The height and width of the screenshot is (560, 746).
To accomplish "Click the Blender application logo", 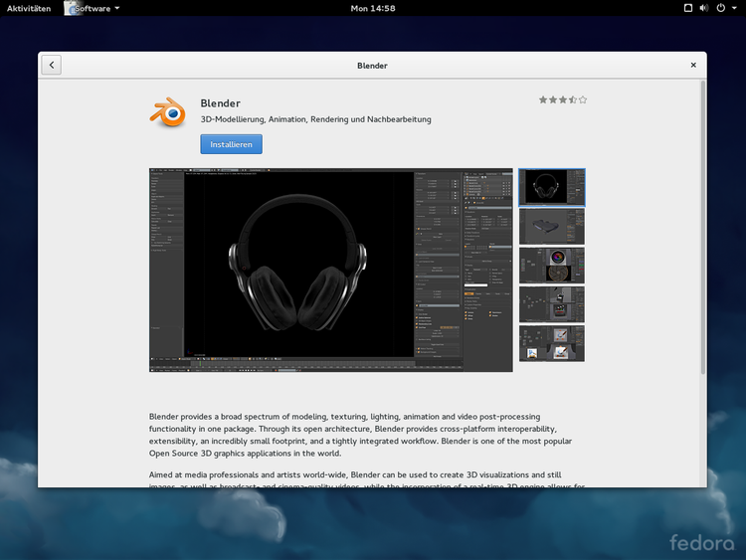I will pos(168,113).
